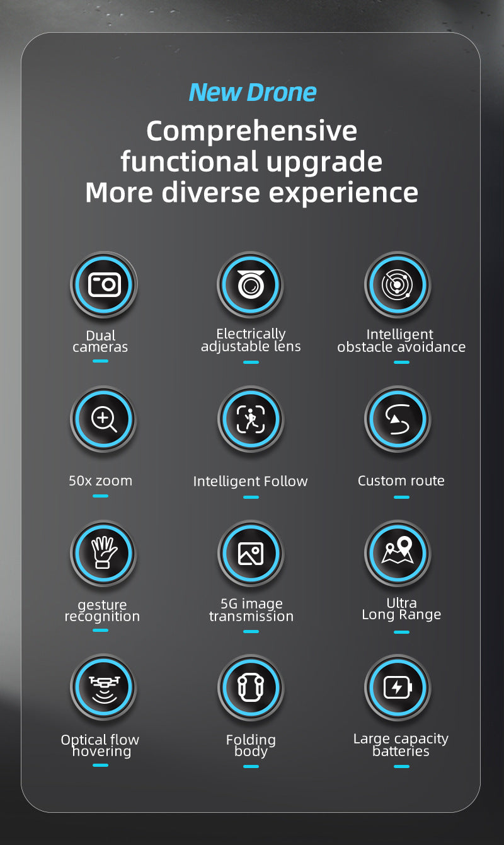Click the 'Intelligent Follow' label
504x845 pixels.
click(x=251, y=481)
